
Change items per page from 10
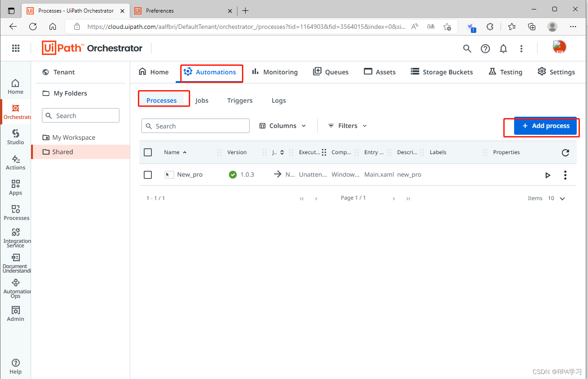556,198
